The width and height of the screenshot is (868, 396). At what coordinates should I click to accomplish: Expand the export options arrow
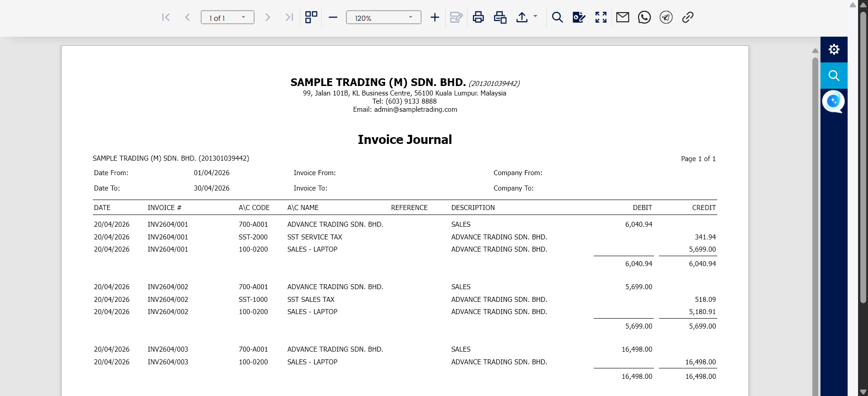(x=535, y=16)
